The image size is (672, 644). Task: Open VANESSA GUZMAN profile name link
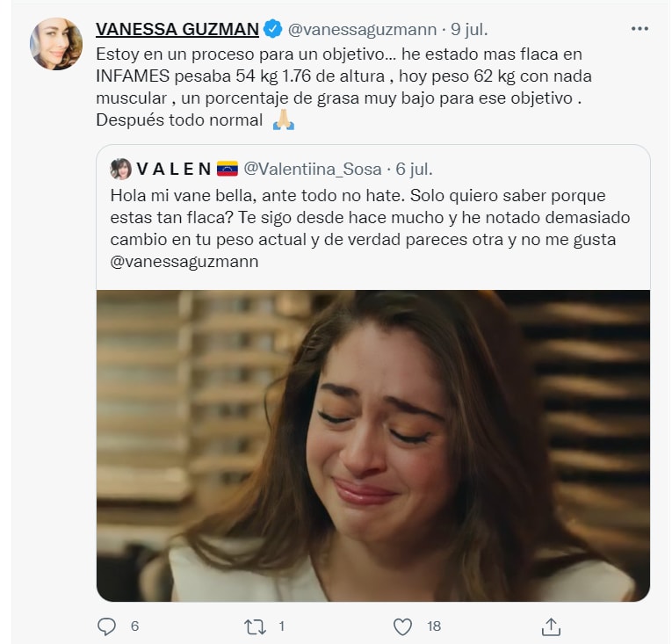[177, 30]
